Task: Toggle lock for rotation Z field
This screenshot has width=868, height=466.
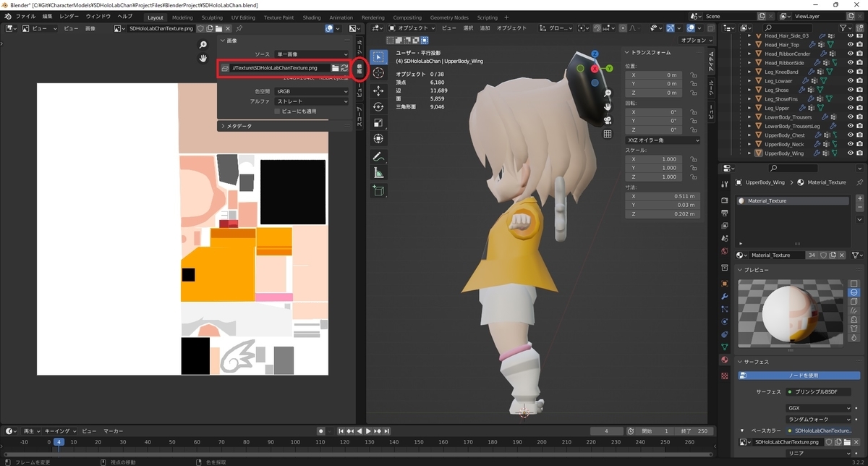Action: coord(694,130)
